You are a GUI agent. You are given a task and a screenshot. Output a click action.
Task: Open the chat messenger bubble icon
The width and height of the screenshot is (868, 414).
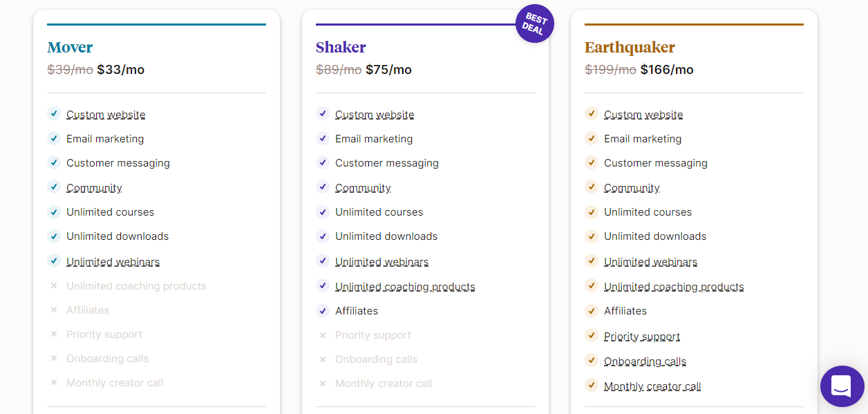841,386
